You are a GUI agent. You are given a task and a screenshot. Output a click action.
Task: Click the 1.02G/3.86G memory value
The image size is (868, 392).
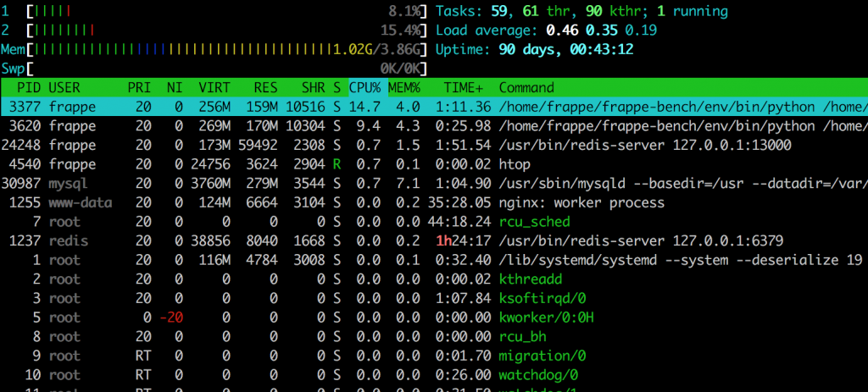pos(376,50)
